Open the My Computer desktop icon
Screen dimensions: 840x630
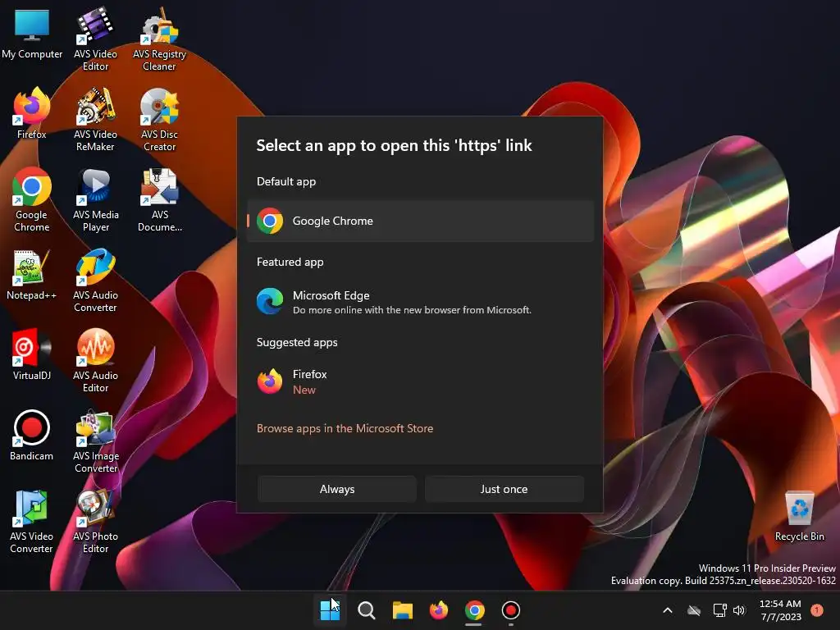[32, 34]
